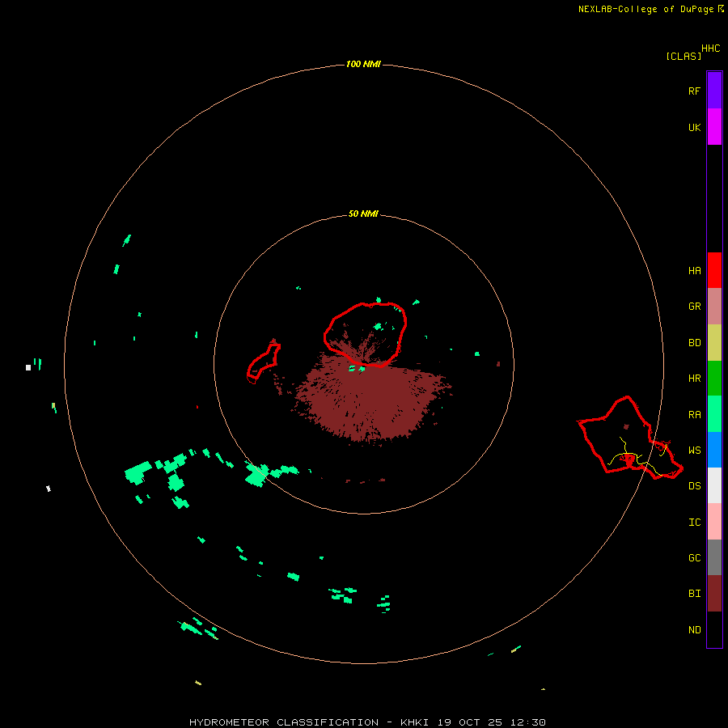Pick the DS white legend swatch
728x728 pixels.
click(714, 485)
